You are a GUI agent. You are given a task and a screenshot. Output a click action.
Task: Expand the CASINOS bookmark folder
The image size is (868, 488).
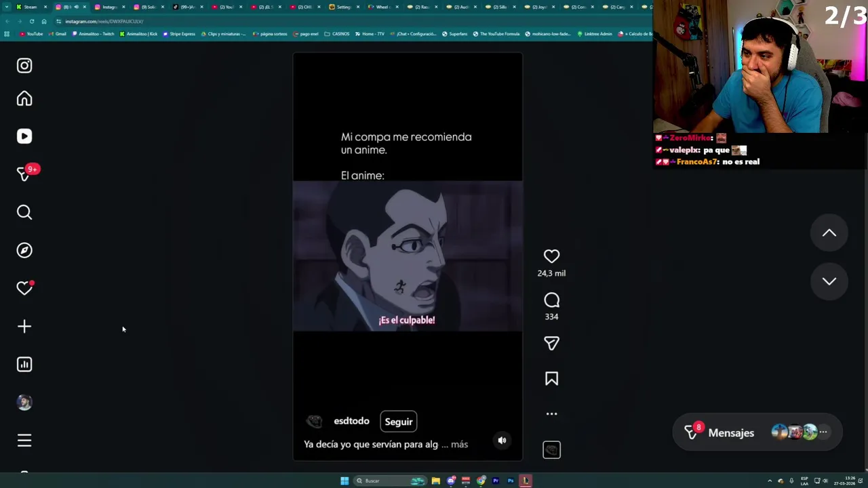337,34
